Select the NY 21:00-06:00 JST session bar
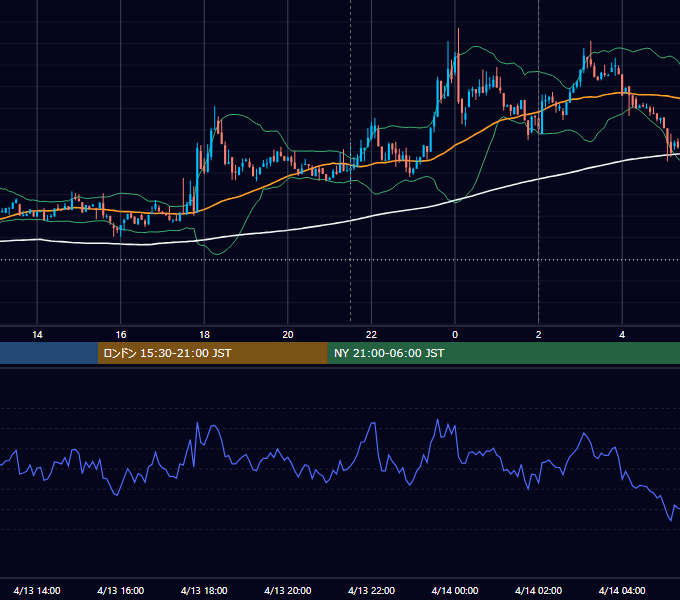 [503, 353]
